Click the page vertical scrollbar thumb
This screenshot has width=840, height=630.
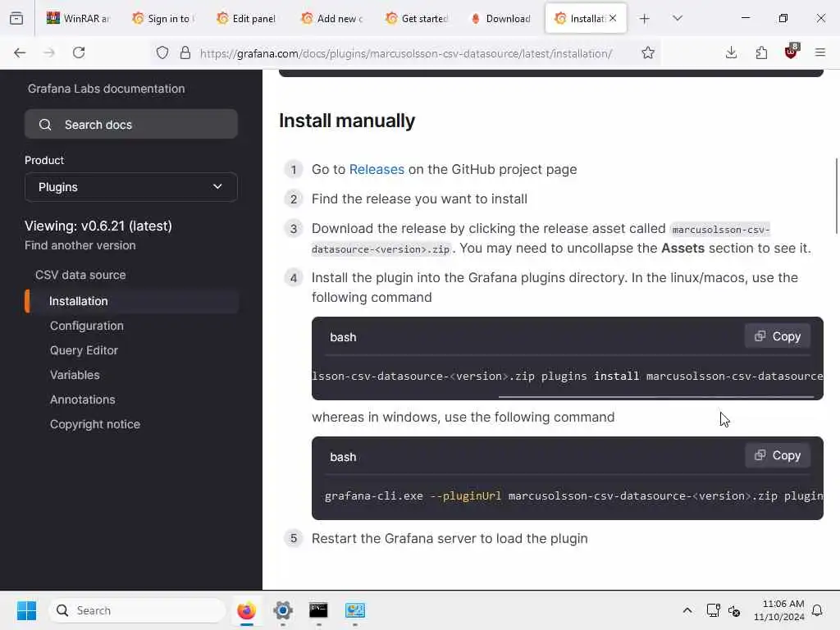[x=836, y=196]
